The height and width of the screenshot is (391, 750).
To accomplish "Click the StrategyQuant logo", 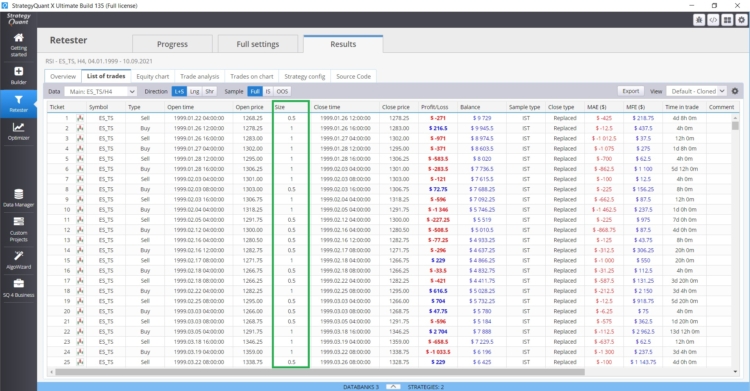I will pos(18,19).
